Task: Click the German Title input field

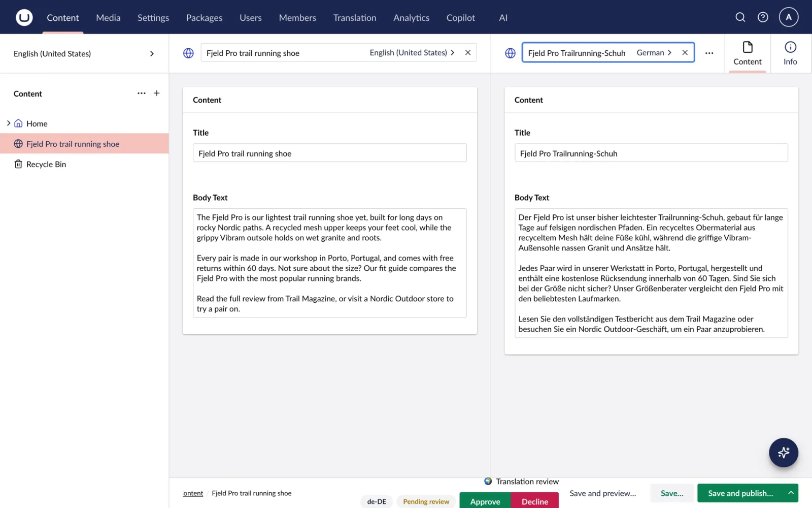Action: [x=651, y=153]
